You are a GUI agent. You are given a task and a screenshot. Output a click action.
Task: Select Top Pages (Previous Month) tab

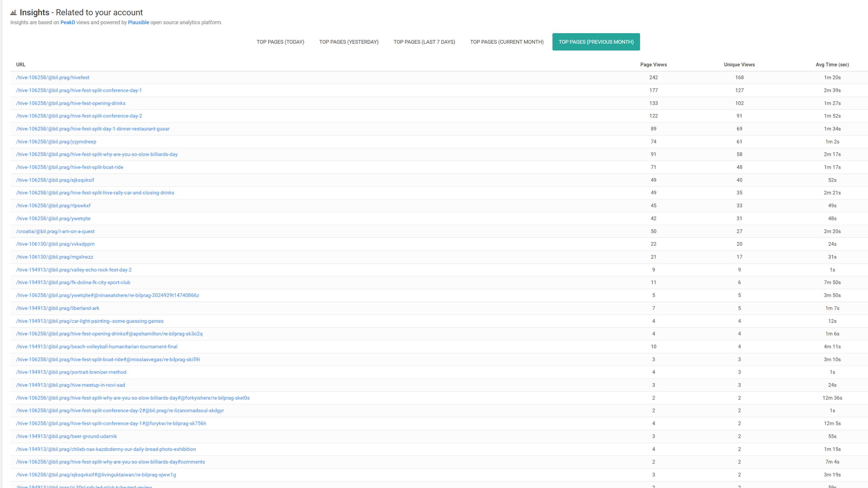pyautogui.click(x=596, y=42)
